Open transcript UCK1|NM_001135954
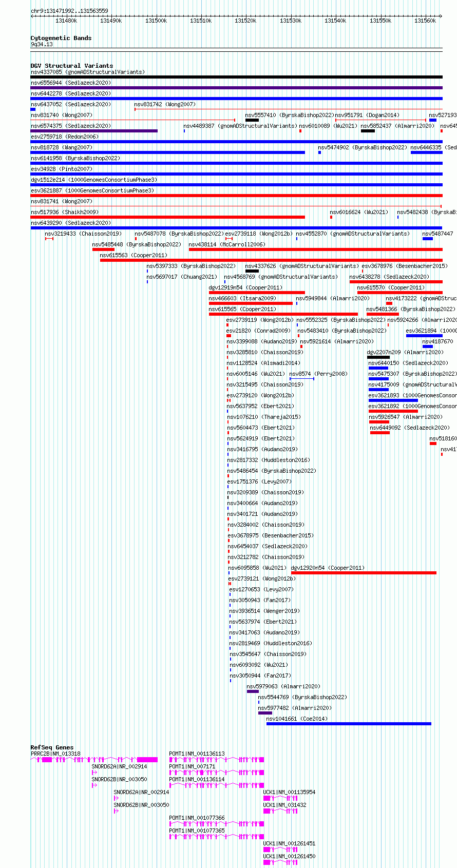This screenshot has width=457, height=868. pos(290,792)
